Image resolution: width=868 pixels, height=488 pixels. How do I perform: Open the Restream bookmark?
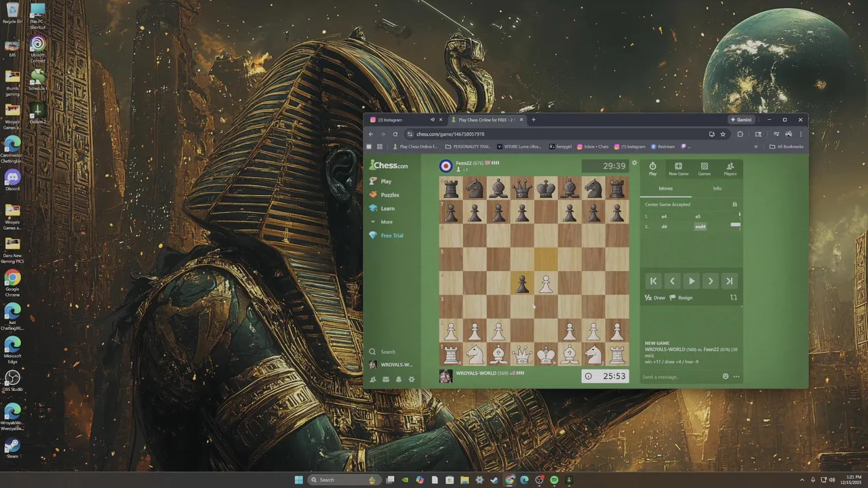coord(663,146)
